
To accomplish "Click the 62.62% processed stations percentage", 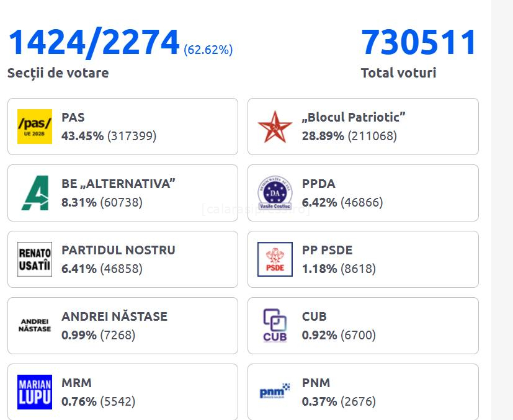I will point(208,50).
